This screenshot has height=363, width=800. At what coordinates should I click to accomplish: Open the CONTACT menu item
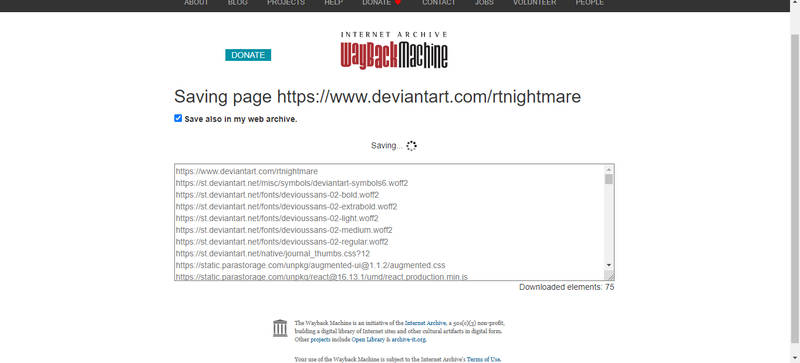(x=439, y=3)
